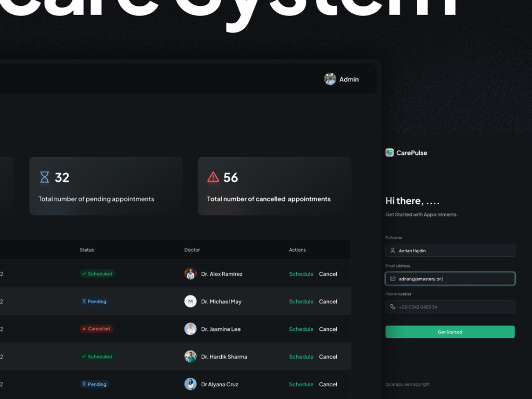
Task: Click the Actions column header
Action: [x=297, y=250]
